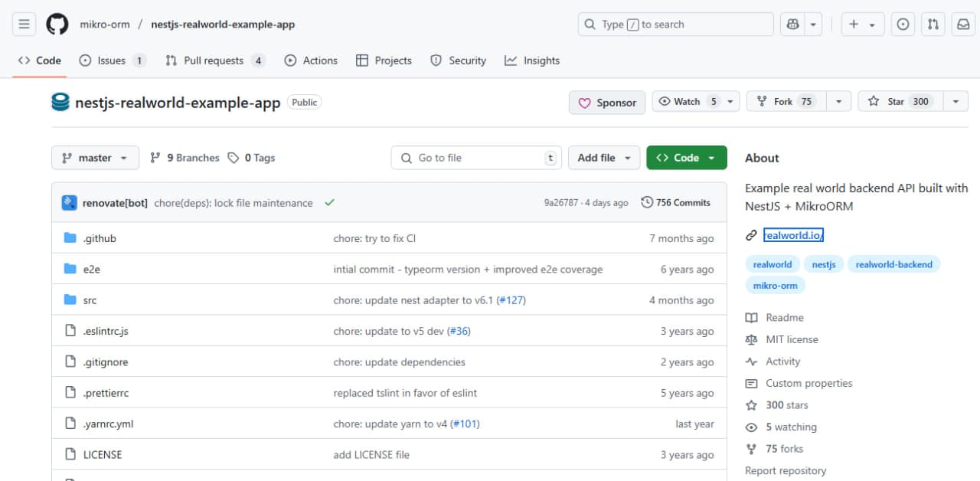Open the Pull requests tab
Screen dimensions: 980x481
click(x=215, y=61)
